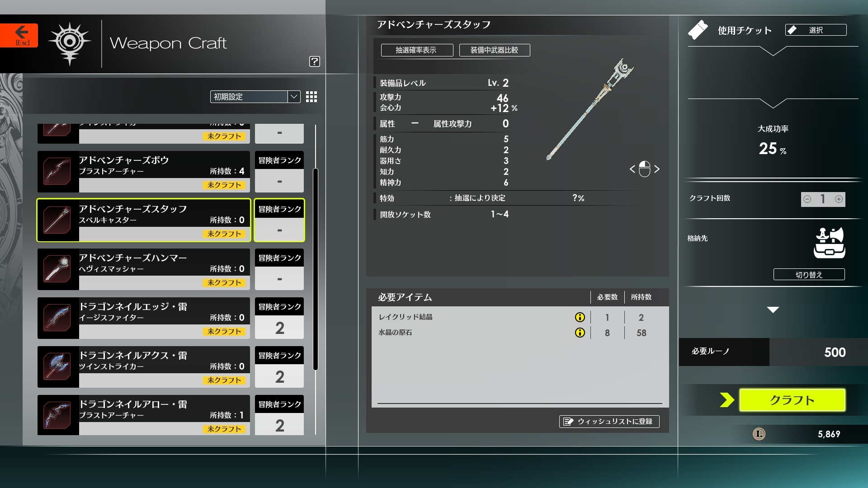Click the 大成功率 25% value
Screen dimensions: 868x488
click(773, 149)
